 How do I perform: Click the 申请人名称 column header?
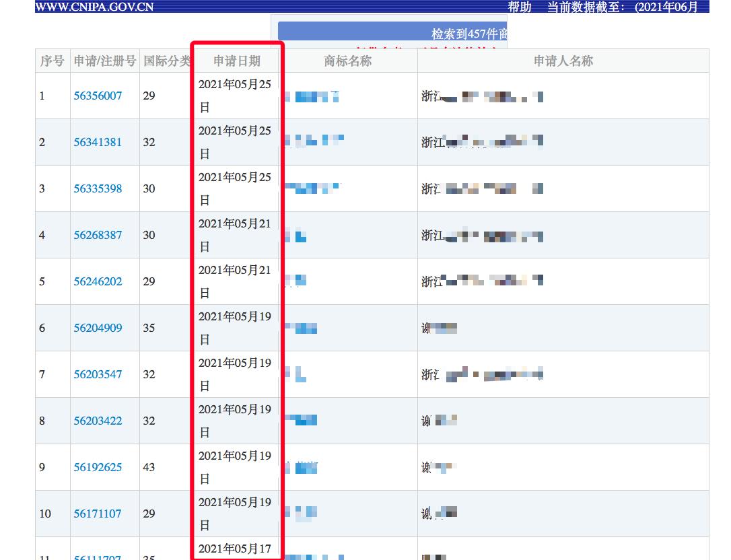[563, 61]
